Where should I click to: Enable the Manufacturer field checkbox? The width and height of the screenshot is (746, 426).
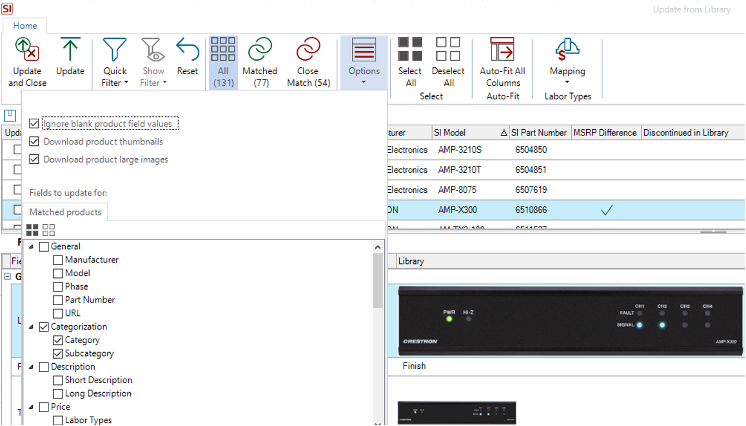pos(57,260)
